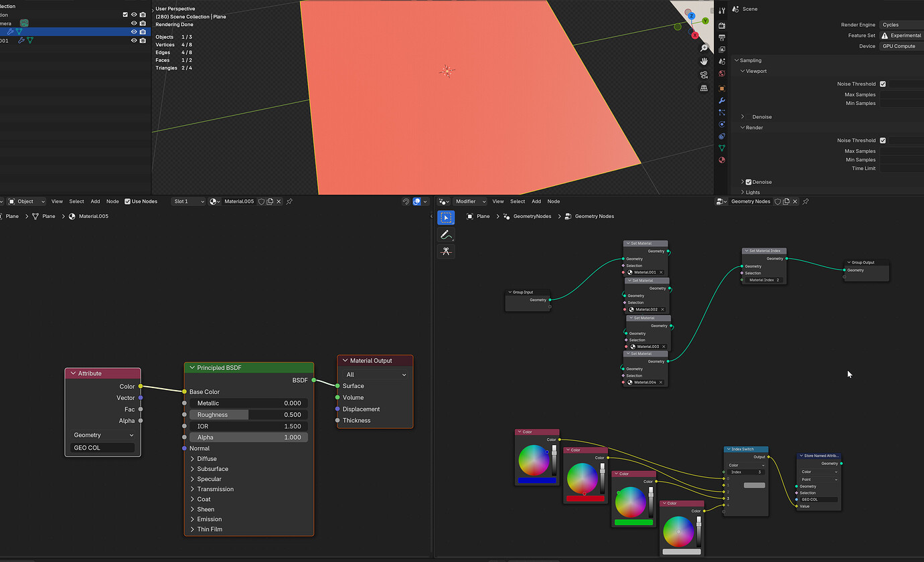Open the Object properties orange square tab

coord(722,88)
